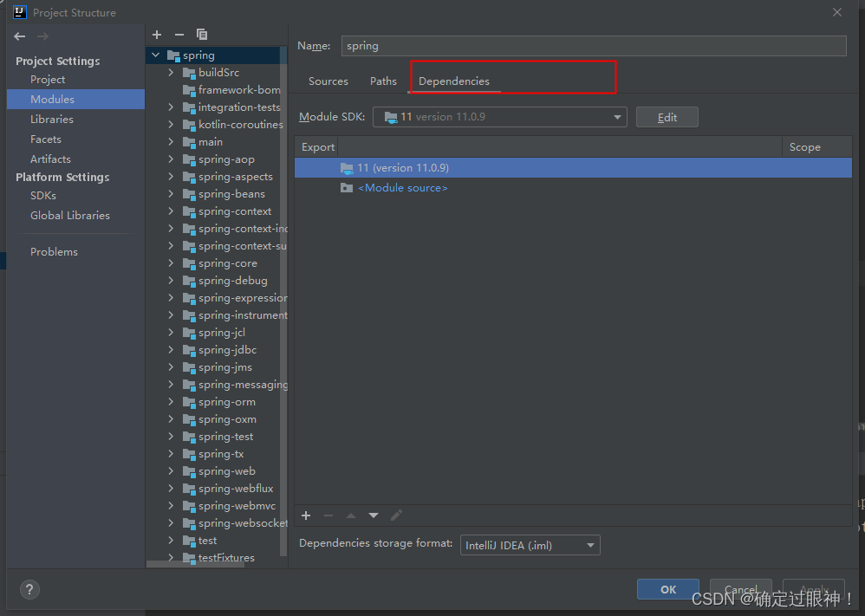This screenshot has width=865, height=616.
Task: Open Global Libraries settings
Action: (70, 215)
